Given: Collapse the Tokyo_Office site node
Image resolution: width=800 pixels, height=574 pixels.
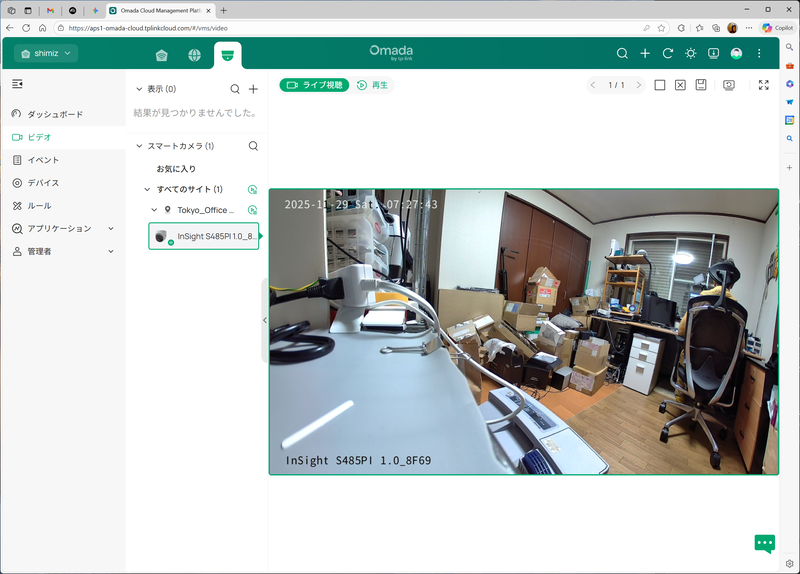Looking at the screenshot, I should (154, 210).
